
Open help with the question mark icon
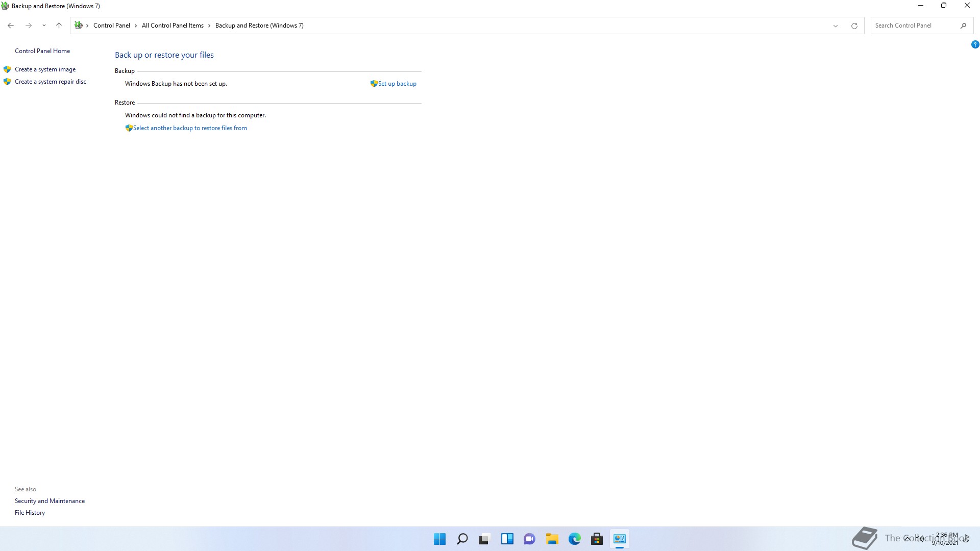tap(975, 44)
